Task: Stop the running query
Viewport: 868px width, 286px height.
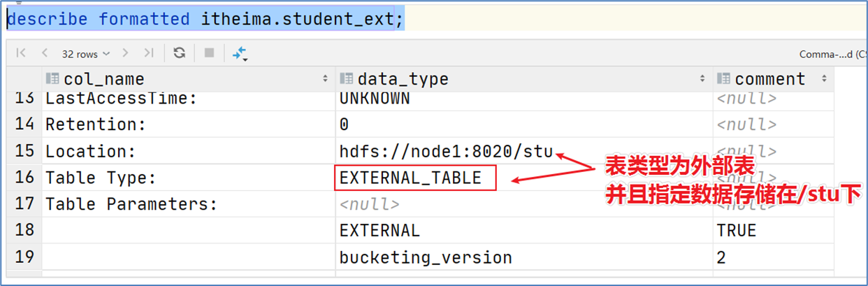Action: (208, 53)
